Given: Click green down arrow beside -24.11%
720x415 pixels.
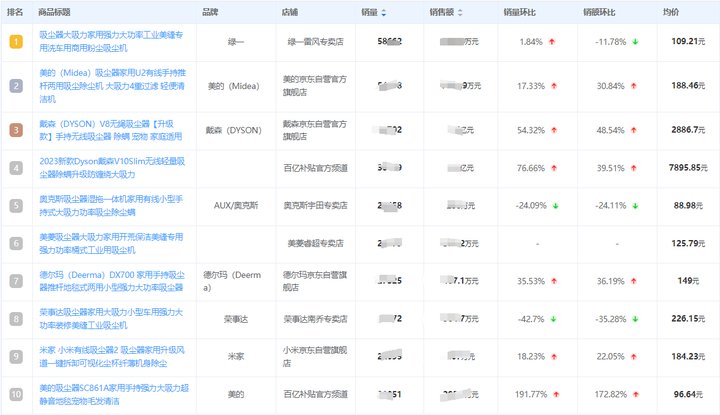Looking at the screenshot, I should coord(636,206).
